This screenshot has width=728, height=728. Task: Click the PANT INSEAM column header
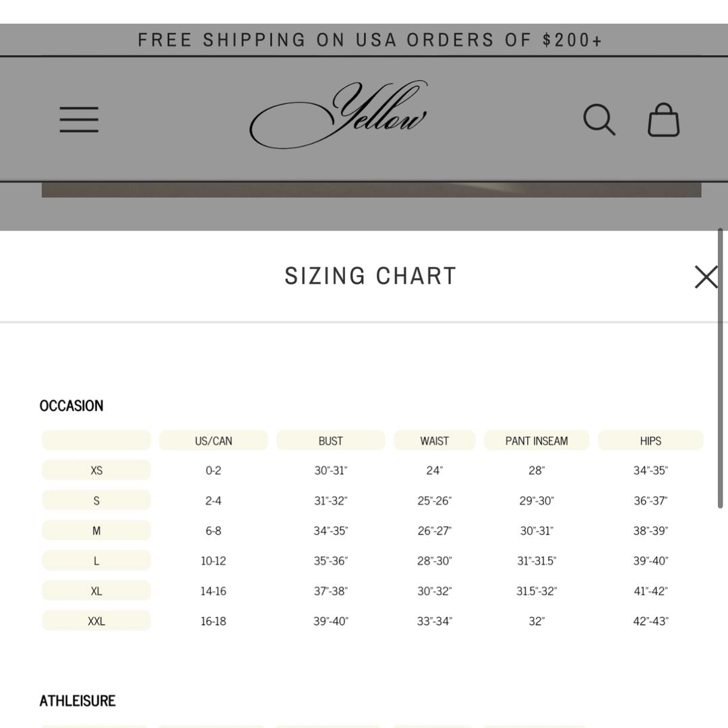pos(537,441)
